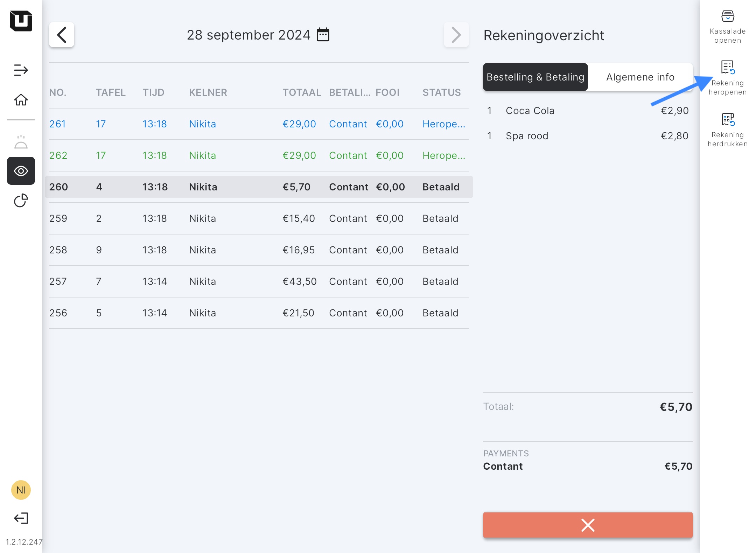Open the home screen from sidebar
Image resolution: width=756 pixels, height=553 pixels.
pos(21,100)
